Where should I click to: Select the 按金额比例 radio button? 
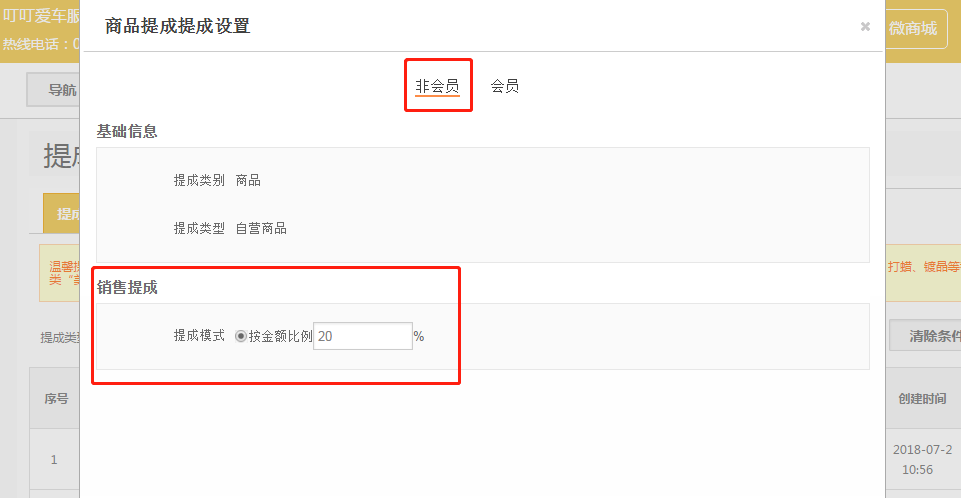coord(241,337)
